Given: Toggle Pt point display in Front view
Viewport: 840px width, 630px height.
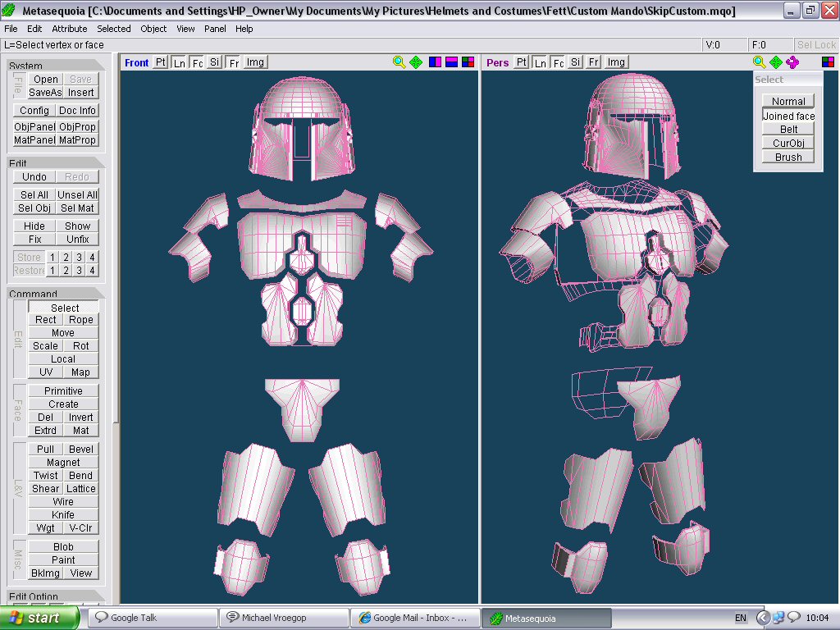Looking at the screenshot, I should point(160,62).
